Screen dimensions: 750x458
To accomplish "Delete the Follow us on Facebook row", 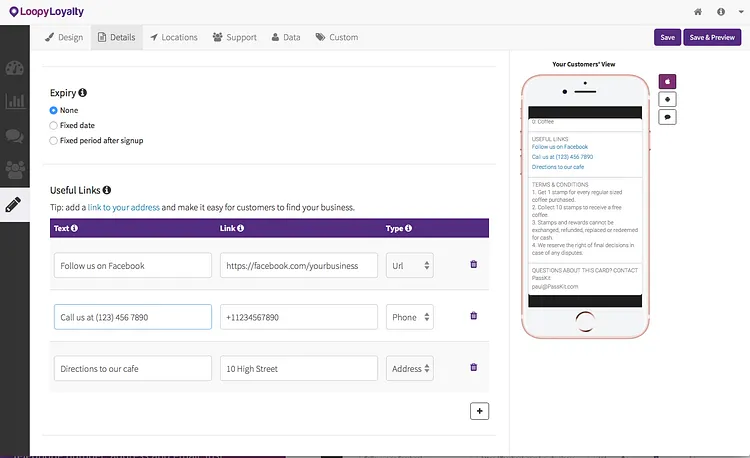I will point(474,264).
